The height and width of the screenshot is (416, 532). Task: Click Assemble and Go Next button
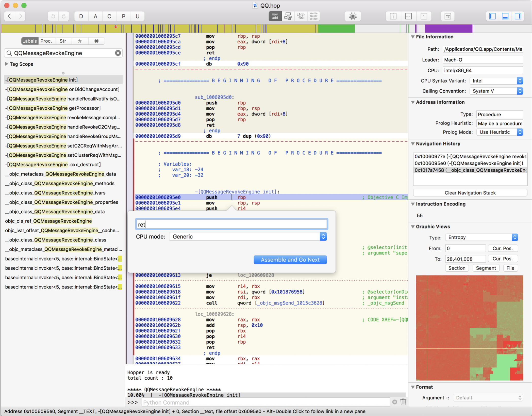coord(290,260)
